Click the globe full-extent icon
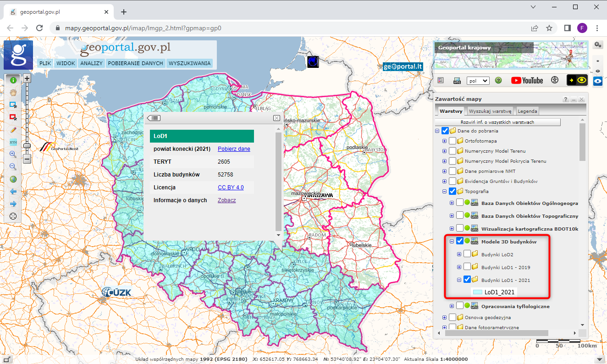Image resolution: width=607 pixels, height=364 pixels. 13,179
